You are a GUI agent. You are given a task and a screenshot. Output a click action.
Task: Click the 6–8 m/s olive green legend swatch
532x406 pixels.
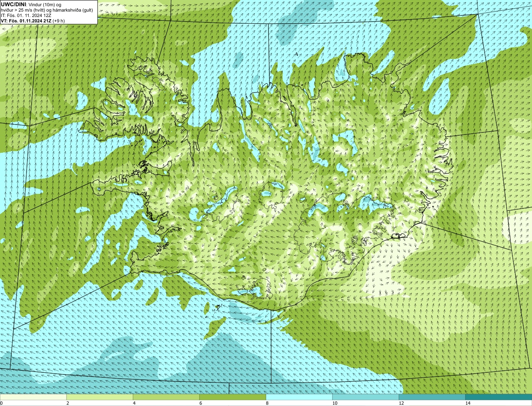pos(233,397)
